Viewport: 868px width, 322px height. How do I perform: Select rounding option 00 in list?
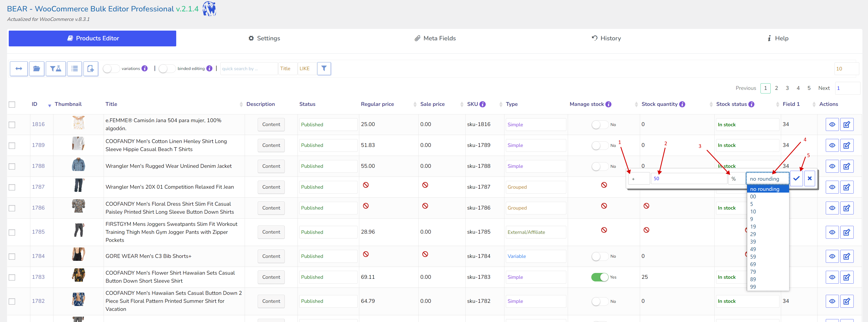click(x=768, y=196)
